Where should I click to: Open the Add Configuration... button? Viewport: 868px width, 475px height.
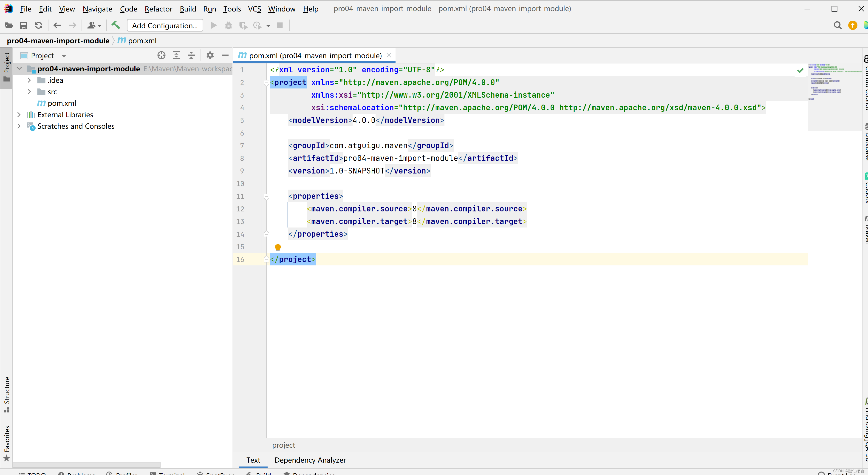165,26
